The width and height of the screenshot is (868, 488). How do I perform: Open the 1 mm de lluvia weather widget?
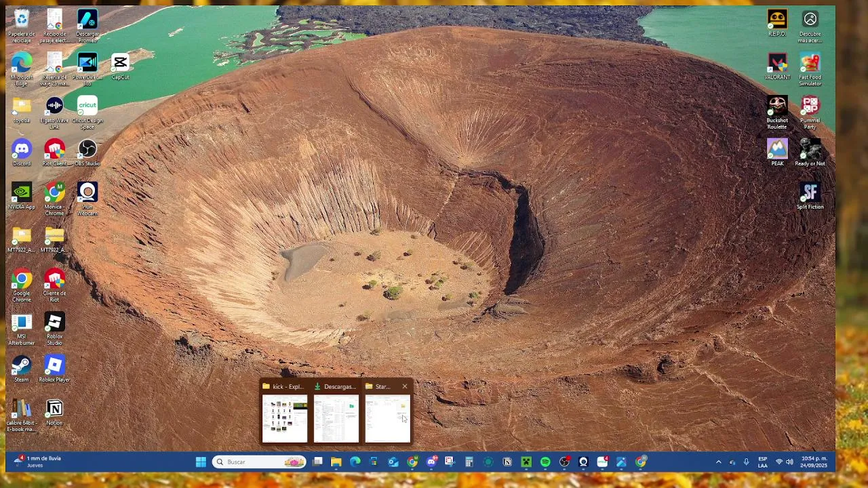click(x=38, y=462)
